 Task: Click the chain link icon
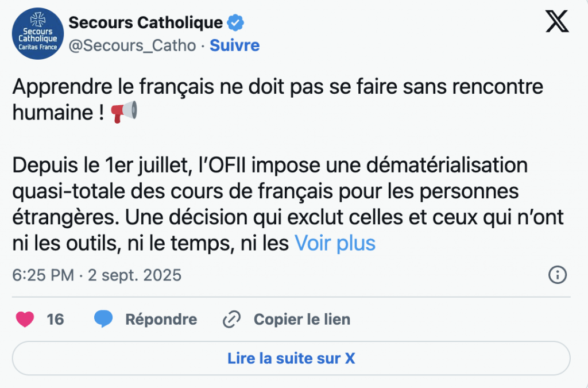click(231, 319)
